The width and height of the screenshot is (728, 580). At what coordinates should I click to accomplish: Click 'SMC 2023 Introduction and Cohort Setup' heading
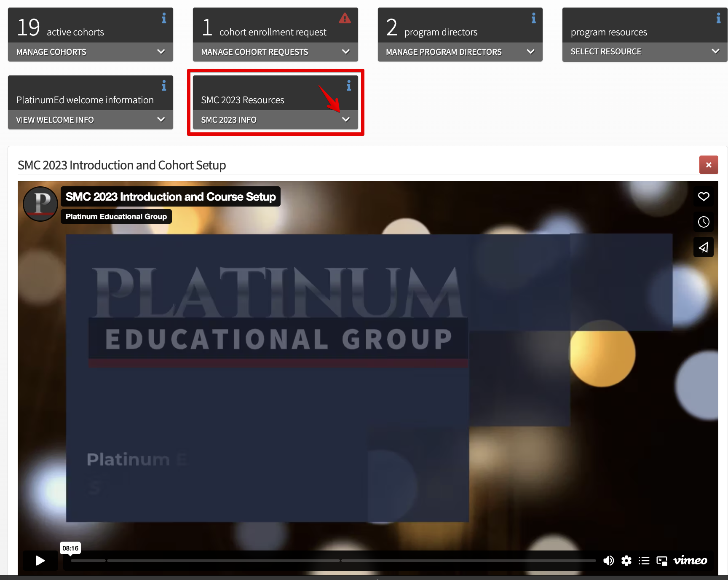pyautogui.click(x=122, y=165)
